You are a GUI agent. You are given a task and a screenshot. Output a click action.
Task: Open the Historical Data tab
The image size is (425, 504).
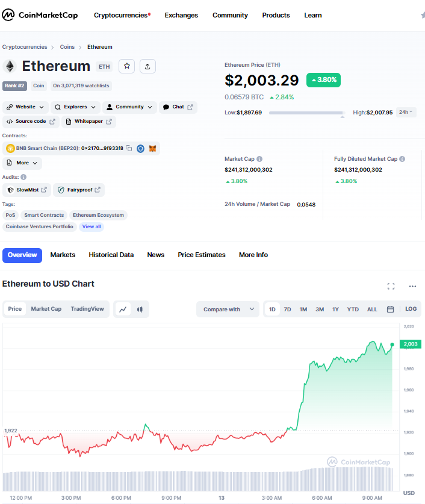click(111, 255)
